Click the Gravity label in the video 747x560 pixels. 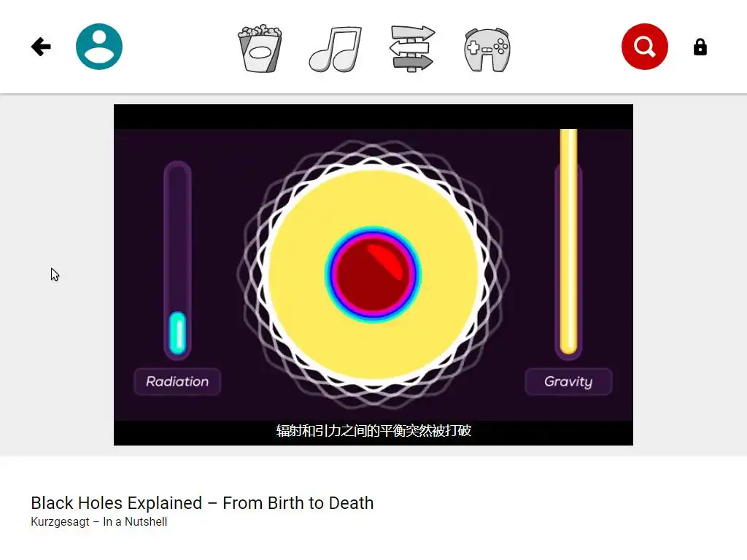pyautogui.click(x=568, y=381)
